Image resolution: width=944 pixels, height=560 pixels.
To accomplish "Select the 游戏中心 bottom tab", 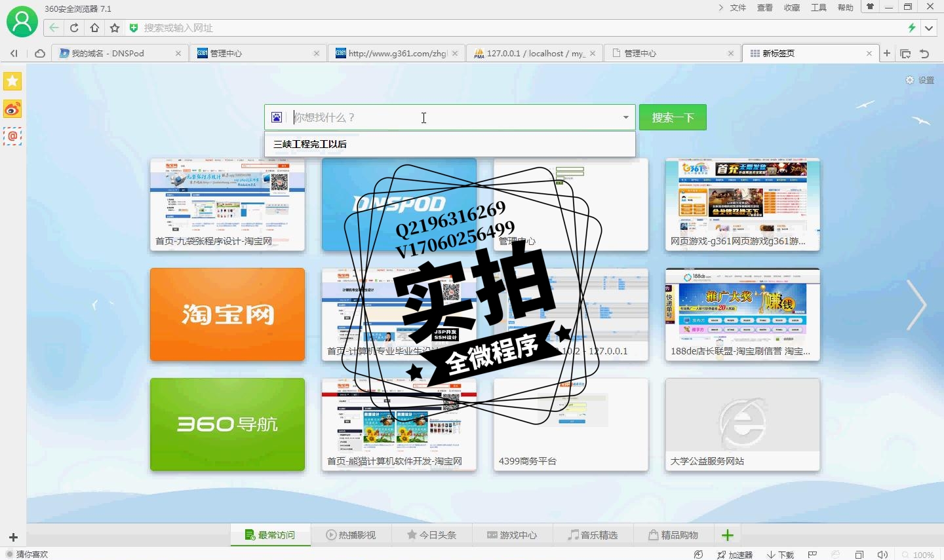I will tap(512, 535).
